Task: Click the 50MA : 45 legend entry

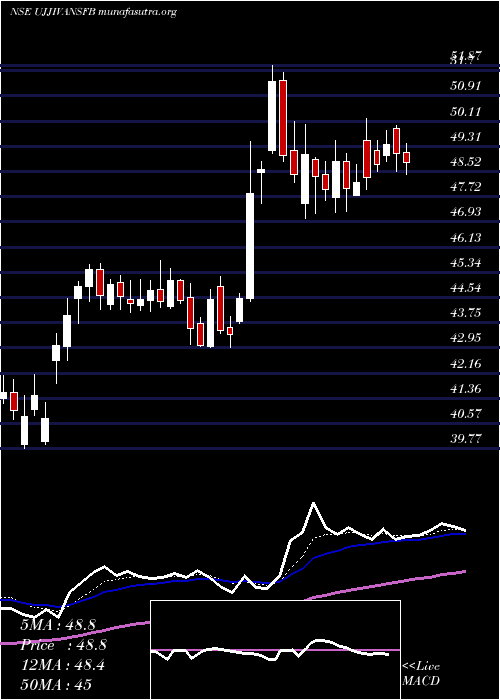Action: (56, 684)
